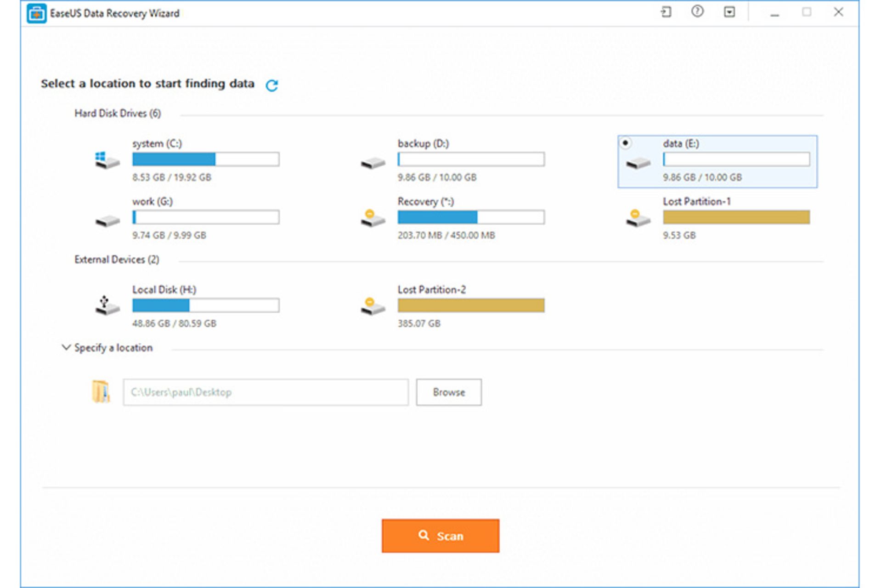Click the "Lost Partition-2" label

point(432,289)
